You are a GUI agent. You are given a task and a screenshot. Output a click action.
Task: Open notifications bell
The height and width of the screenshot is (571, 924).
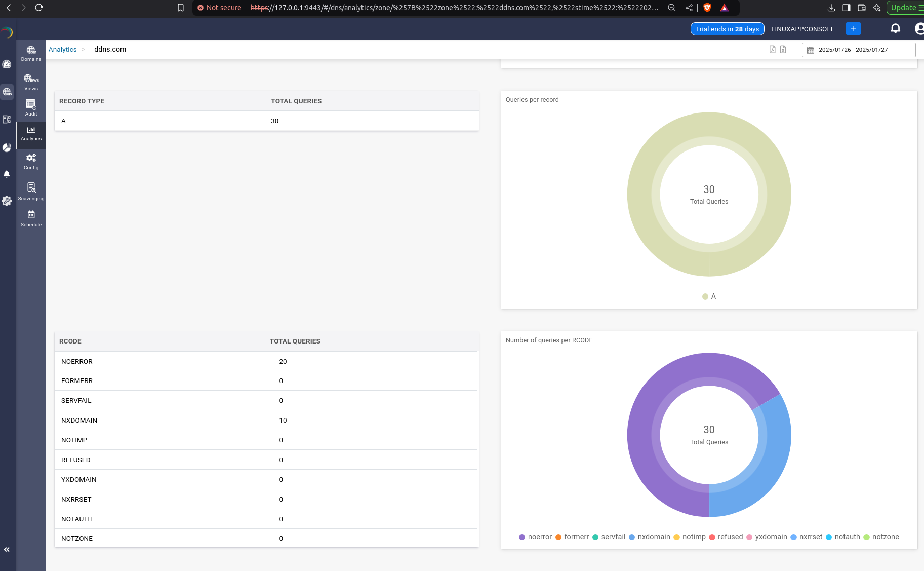[895, 28]
